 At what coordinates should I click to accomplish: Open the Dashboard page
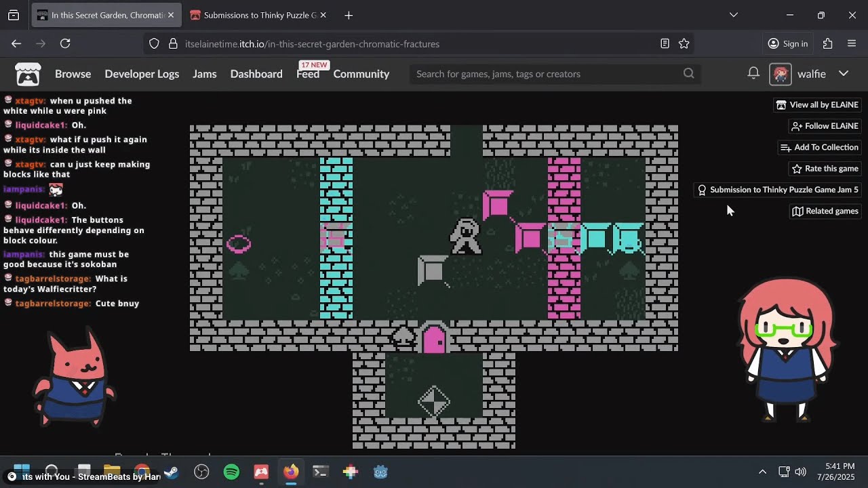[x=256, y=74]
